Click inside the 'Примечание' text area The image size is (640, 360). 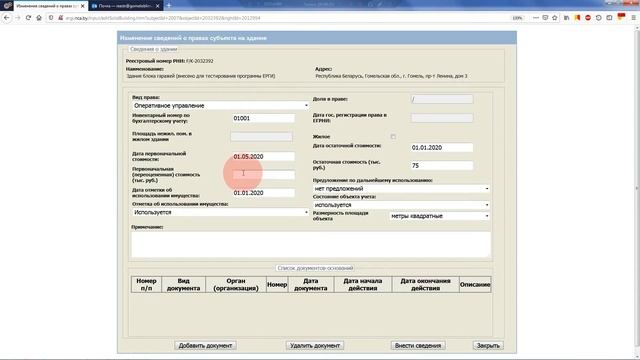click(311, 244)
